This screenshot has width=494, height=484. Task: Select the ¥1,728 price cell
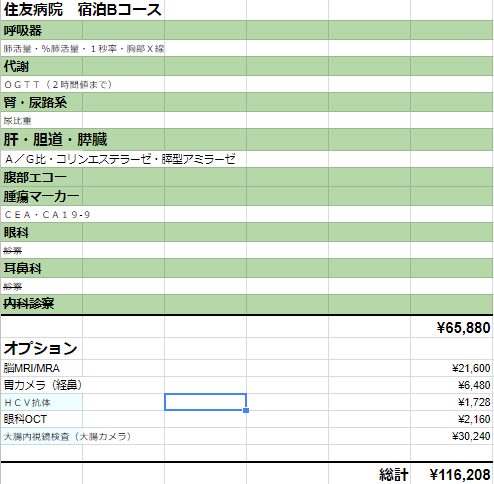[452, 402]
